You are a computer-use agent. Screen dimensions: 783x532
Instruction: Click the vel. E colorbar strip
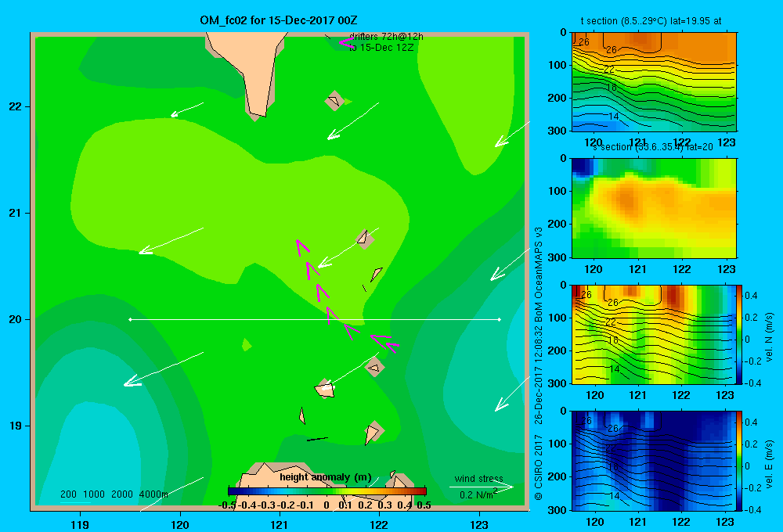tap(739, 461)
